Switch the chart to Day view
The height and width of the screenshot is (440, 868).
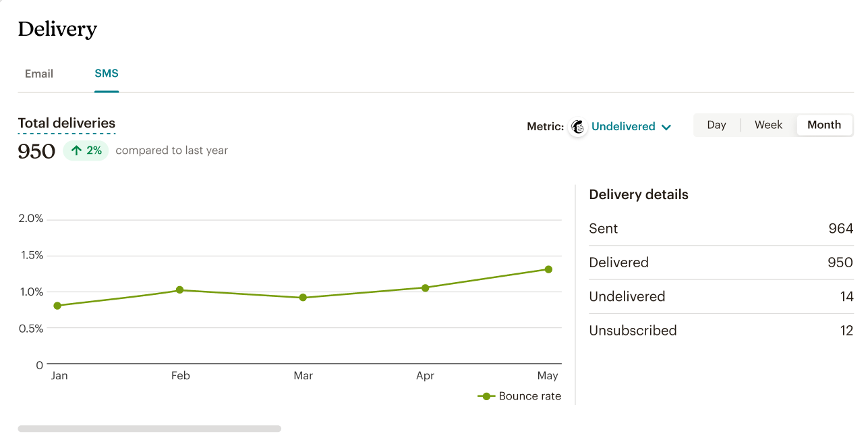[x=716, y=125]
